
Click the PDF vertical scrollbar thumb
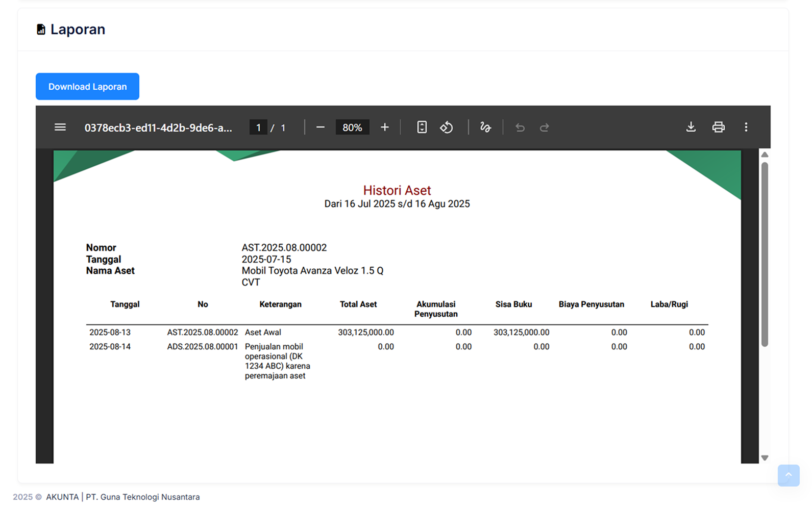click(x=765, y=255)
